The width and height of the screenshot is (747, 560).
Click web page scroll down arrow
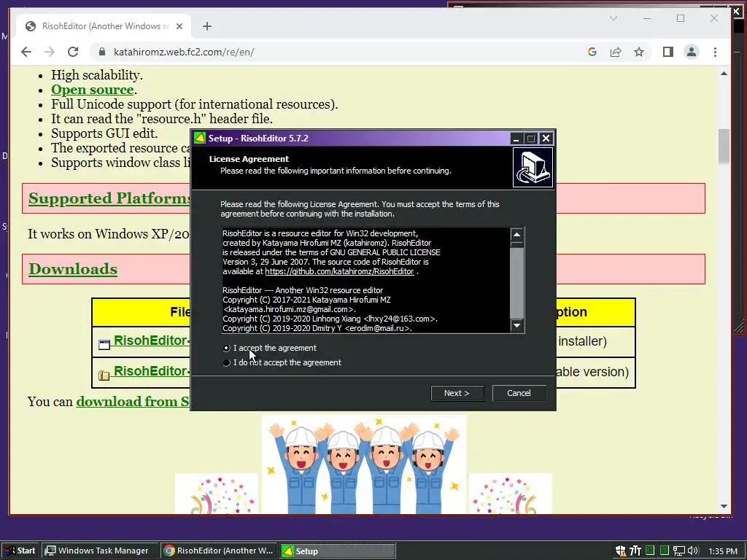click(x=724, y=507)
